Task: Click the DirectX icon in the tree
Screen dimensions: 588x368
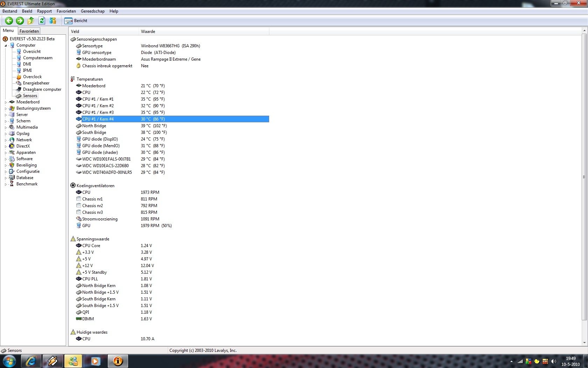Action: point(12,146)
